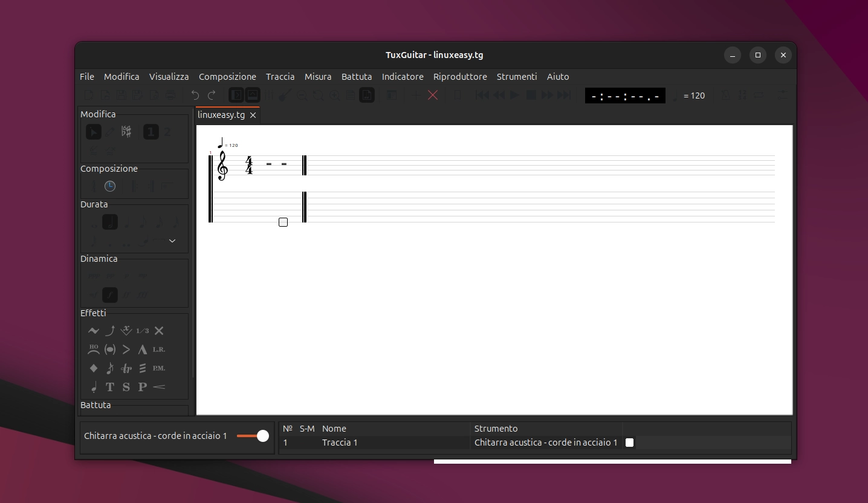Open the time signature clock icon
The height and width of the screenshot is (503, 868).
click(110, 186)
